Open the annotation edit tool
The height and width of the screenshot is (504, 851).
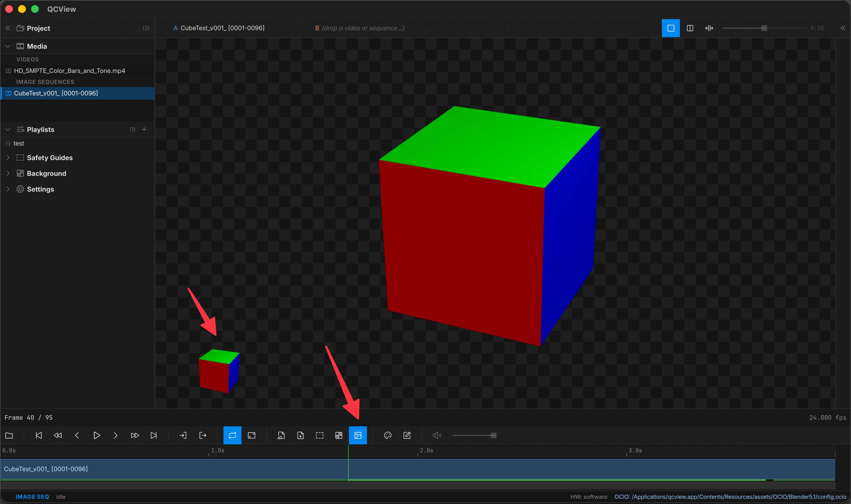click(407, 435)
